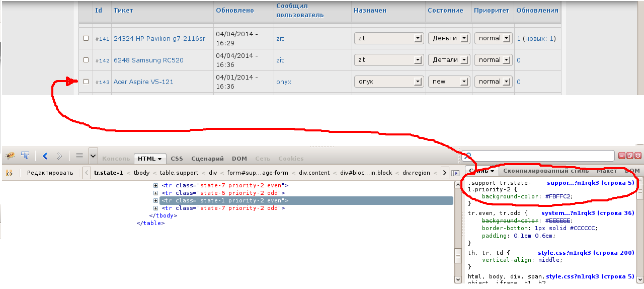Tick the checkbox for ticket #142

click(x=86, y=60)
